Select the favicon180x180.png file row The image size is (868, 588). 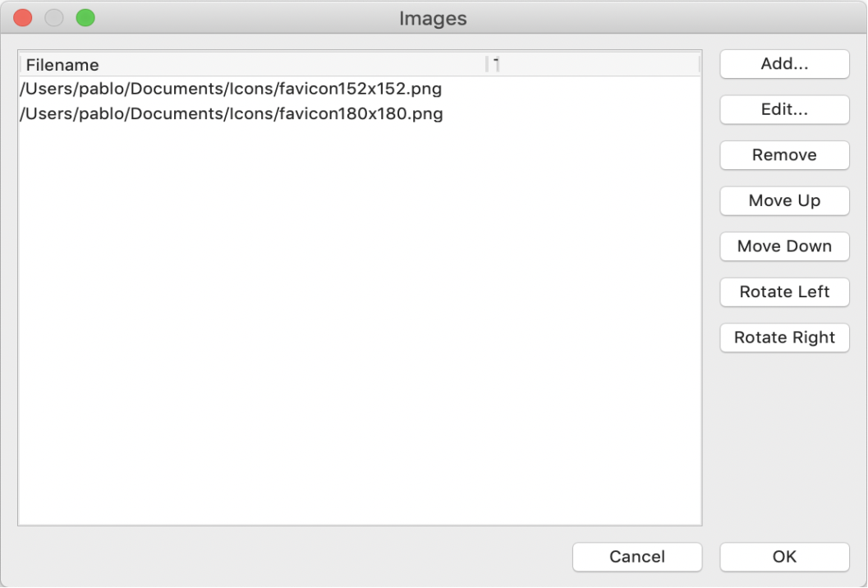pyautogui.click(x=360, y=113)
